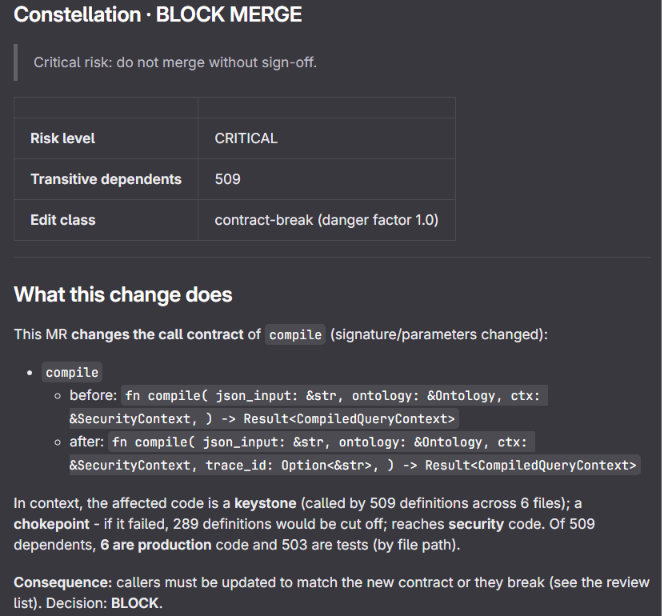The width and height of the screenshot is (662, 616).
Task: Click the bold Consequence label
Action: click(63, 582)
